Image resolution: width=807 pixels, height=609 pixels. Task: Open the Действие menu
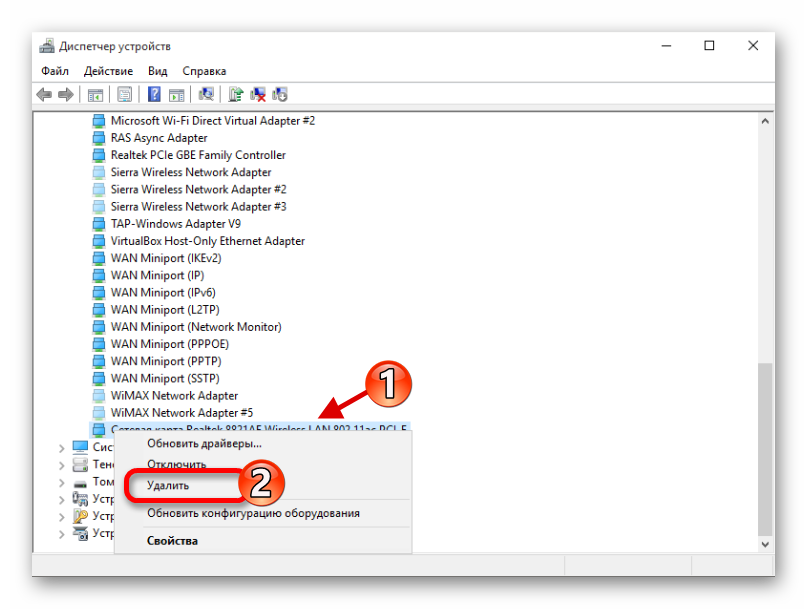pos(108,71)
